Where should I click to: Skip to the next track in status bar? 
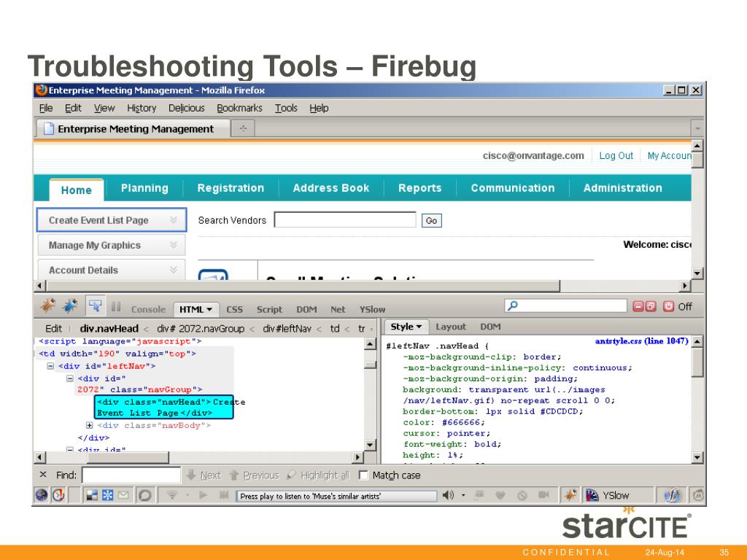tap(224, 495)
